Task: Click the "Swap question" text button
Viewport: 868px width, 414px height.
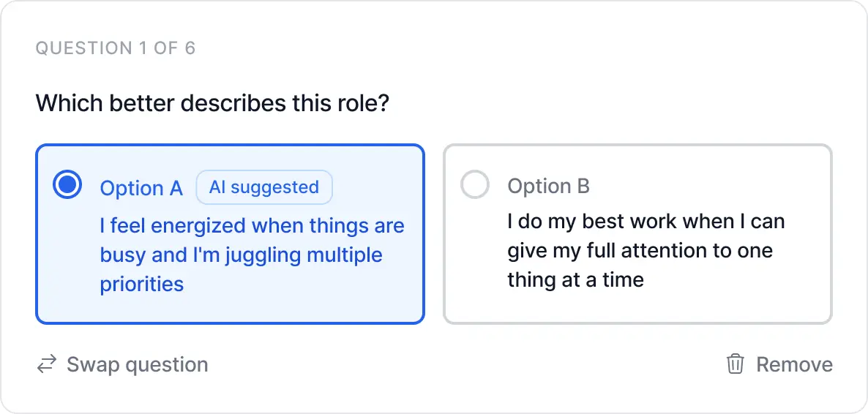Action: tap(137, 364)
